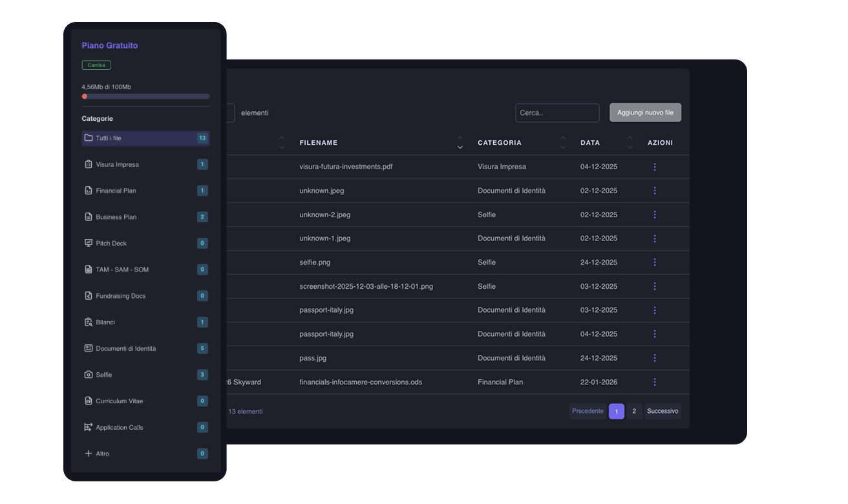
Task: Sort table by Filename column
Action: pos(460,143)
